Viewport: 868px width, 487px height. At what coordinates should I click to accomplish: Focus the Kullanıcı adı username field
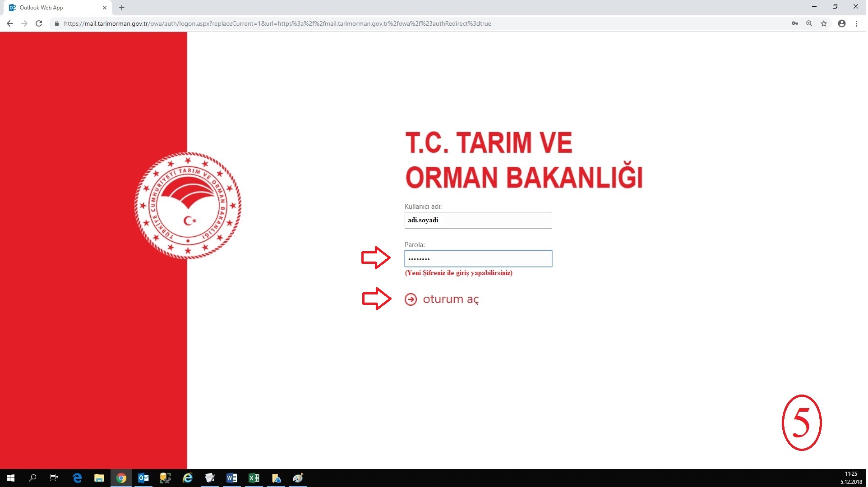[479, 221]
